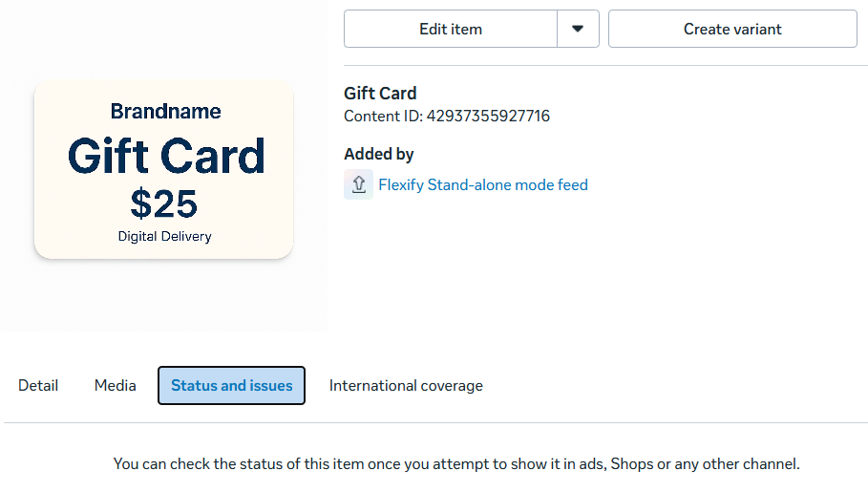Click the Edit item button
Screen dimensions: 868x492
click(x=450, y=29)
